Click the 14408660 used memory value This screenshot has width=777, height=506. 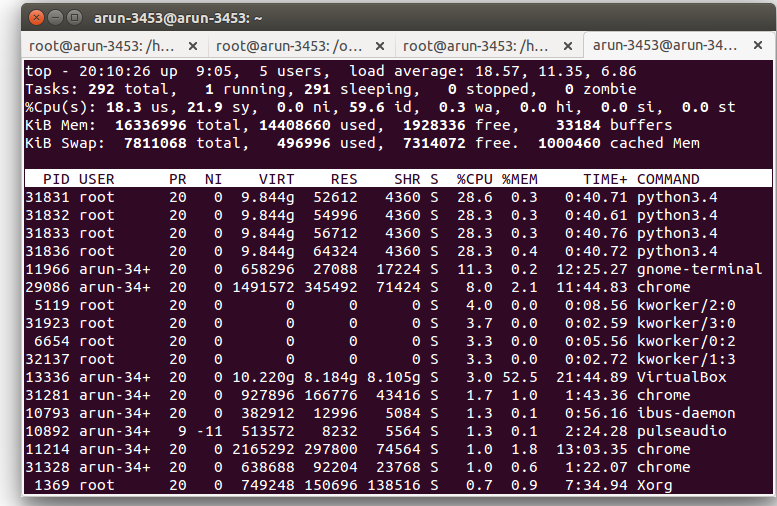(295, 125)
